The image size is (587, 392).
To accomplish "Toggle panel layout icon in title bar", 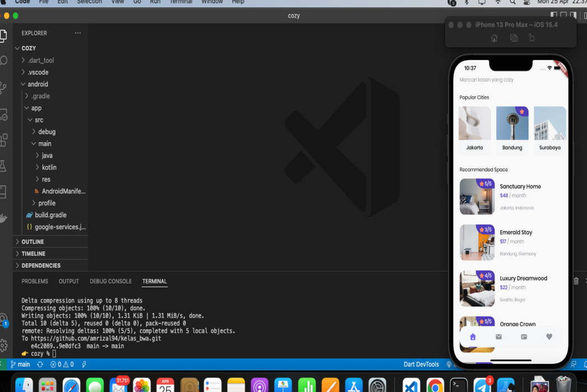I will 563,15.
